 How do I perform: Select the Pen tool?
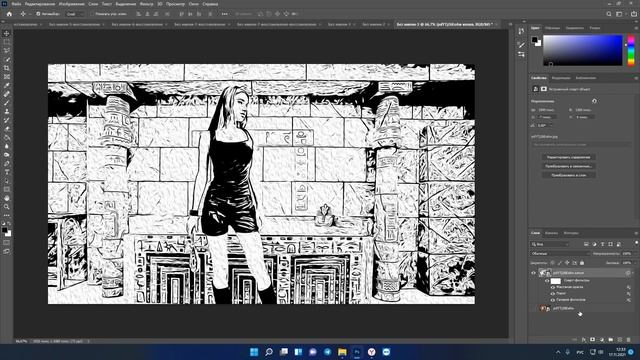7,163
